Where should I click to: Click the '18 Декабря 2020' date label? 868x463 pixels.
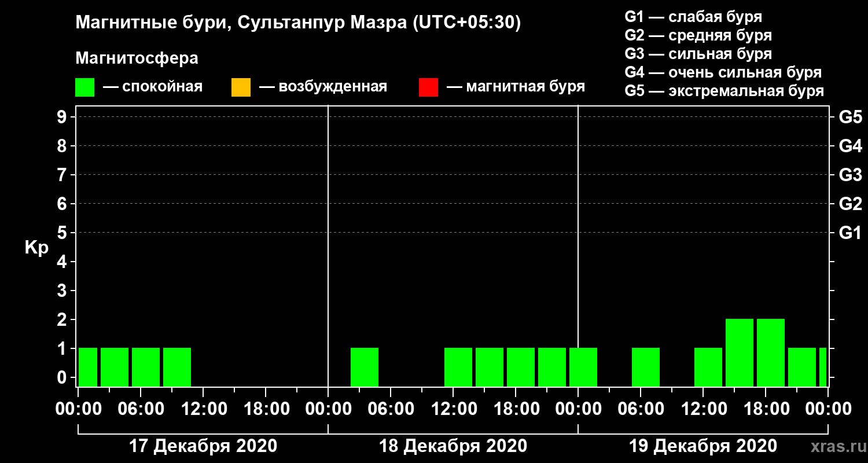(453, 446)
